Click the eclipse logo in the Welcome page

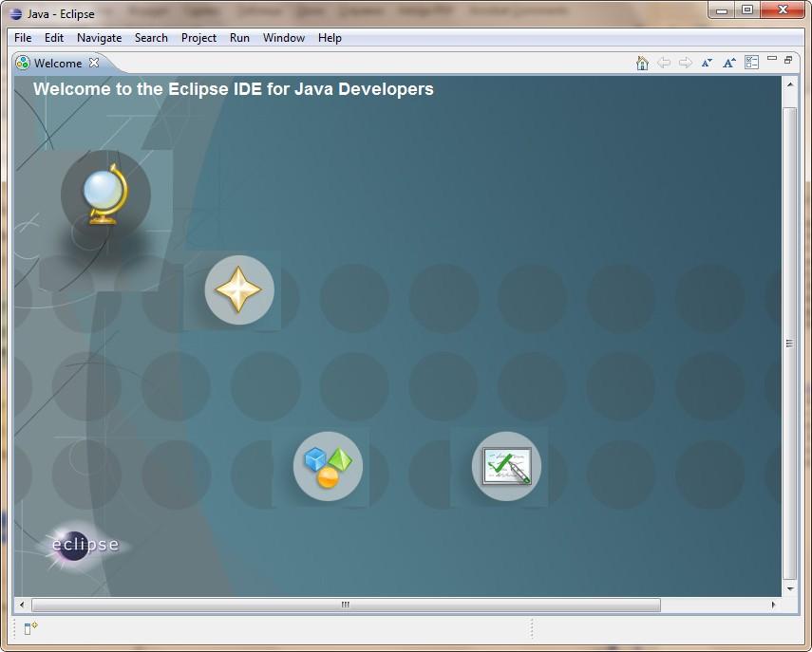[84, 545]
